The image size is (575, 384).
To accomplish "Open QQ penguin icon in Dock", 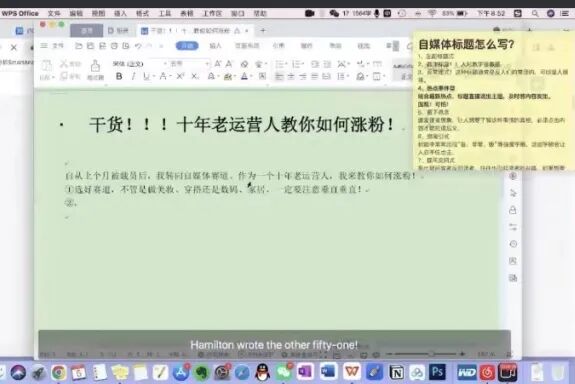I will coord(262,372).
